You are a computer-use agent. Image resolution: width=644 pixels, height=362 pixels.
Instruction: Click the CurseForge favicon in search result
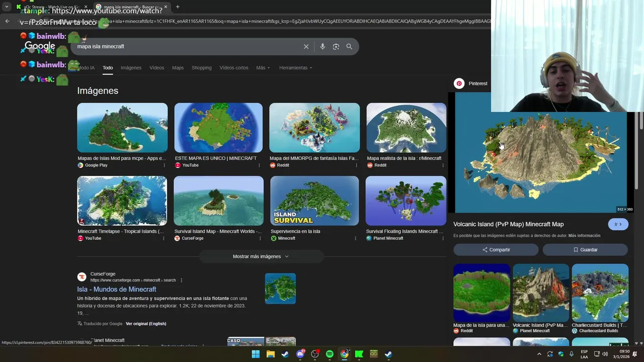point(82,277)
